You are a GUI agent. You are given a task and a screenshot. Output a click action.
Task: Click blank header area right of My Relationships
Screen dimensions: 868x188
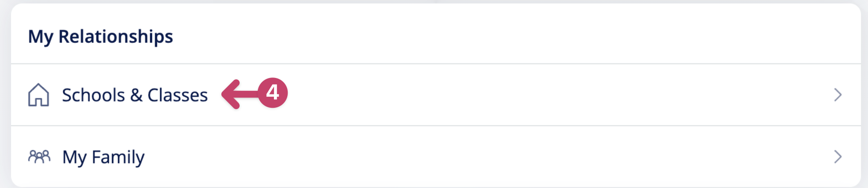[516, 36]
